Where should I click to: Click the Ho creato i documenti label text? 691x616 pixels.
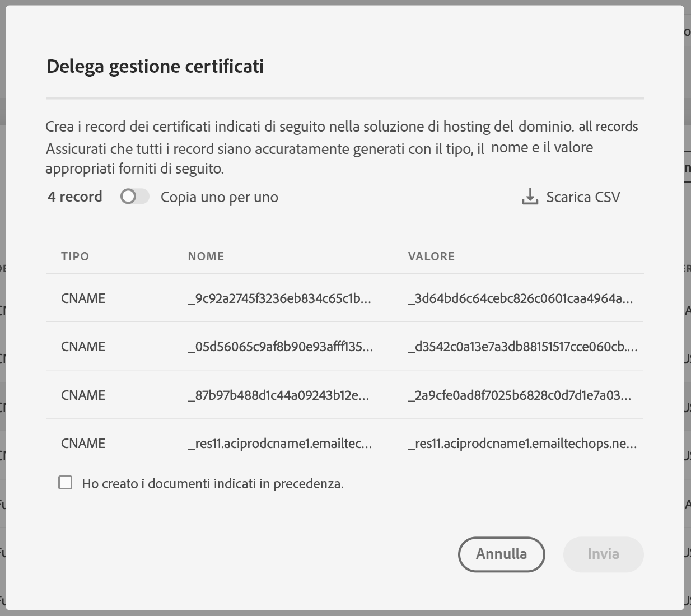[x=213, y=483]
